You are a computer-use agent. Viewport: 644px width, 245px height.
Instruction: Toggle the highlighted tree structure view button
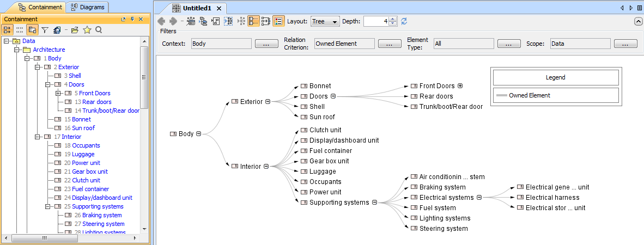pos(253,21)
